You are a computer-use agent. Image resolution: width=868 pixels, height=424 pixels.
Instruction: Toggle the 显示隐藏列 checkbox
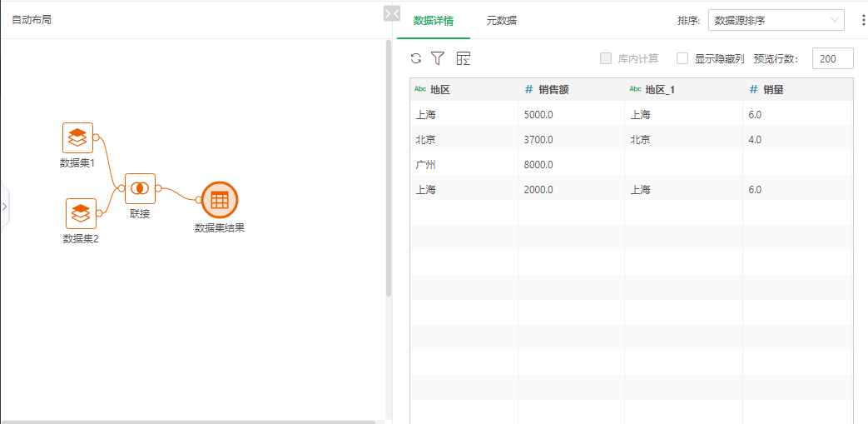pos(682,58)
